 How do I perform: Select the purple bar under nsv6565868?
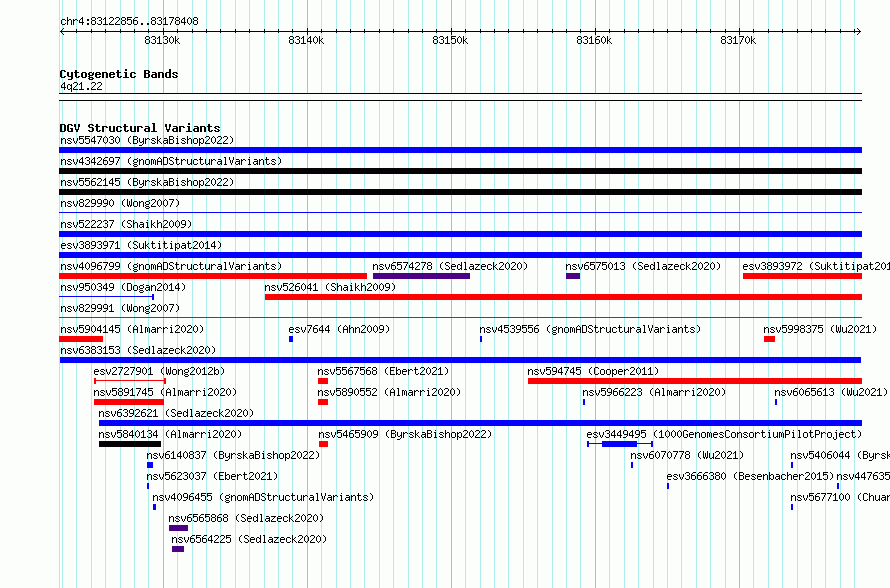tap(178, 528)
